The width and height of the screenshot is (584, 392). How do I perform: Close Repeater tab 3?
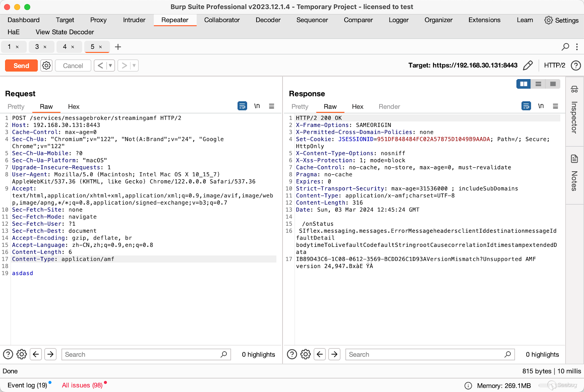pos(45,47)
